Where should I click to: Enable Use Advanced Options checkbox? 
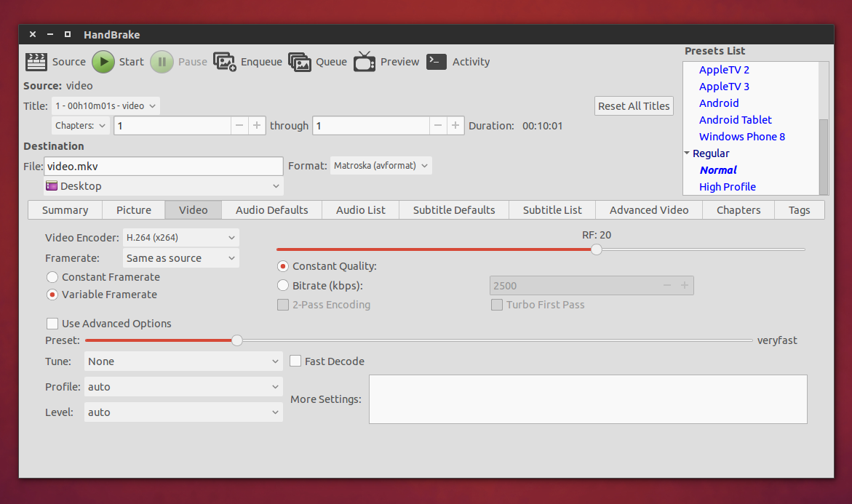click(x=52, y=324)
